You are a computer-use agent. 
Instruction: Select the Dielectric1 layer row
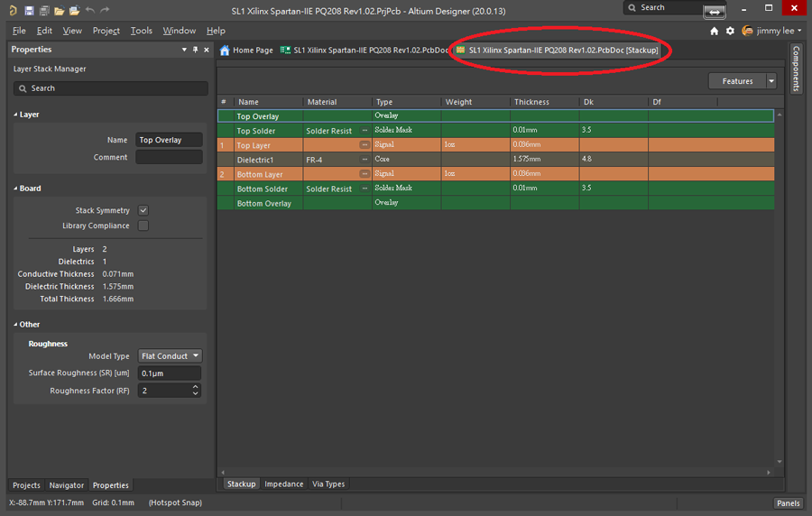[x=255, y=160]
